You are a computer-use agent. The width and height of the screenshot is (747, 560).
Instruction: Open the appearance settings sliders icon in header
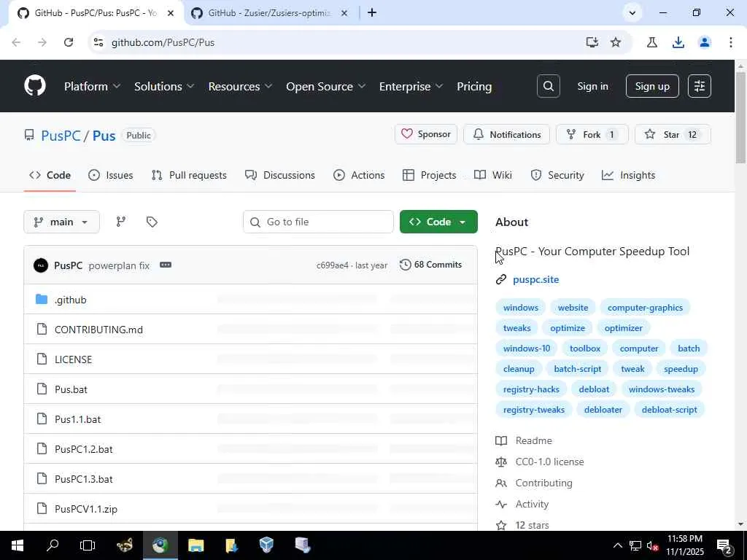tap(700, 86)
